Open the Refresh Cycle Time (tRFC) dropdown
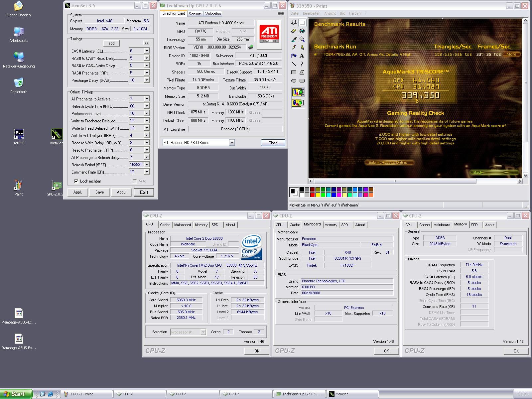This screenshot has width=532, height=399. click(x=146, y=106)
